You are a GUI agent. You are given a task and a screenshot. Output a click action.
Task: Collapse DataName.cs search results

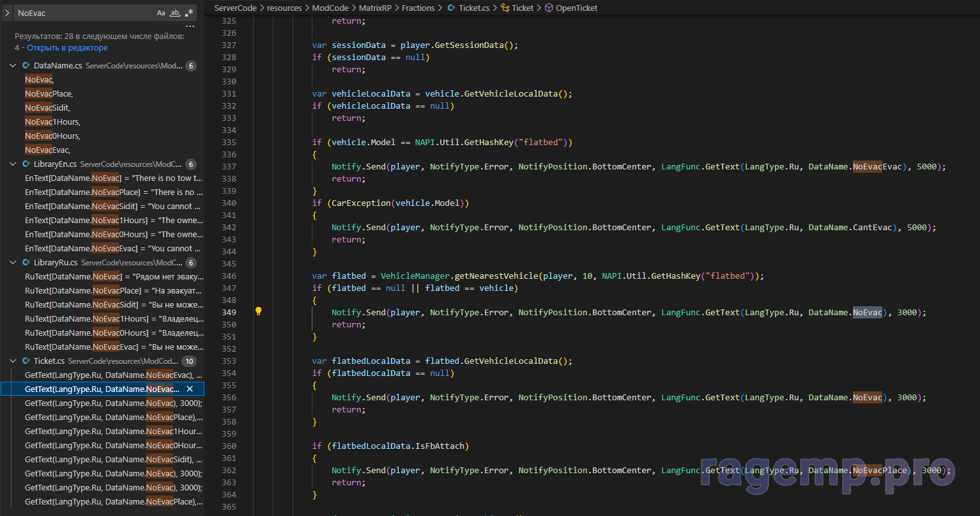pos(14,66)
